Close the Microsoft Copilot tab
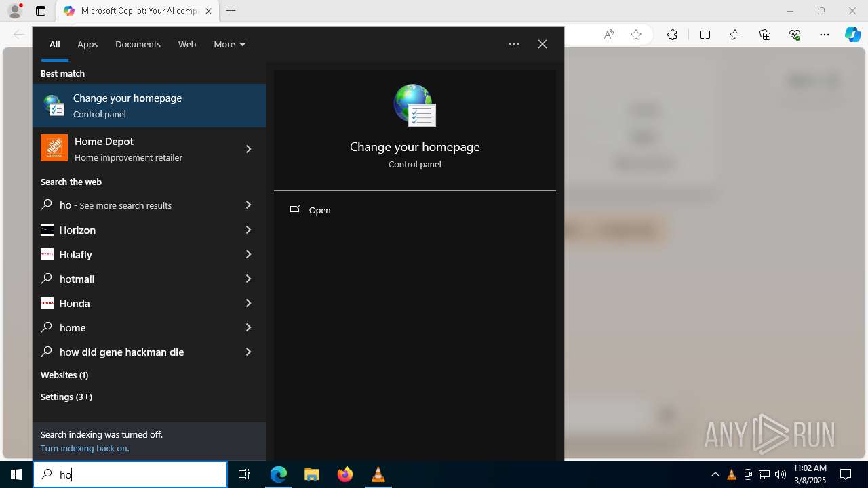Viewport: 868px width, 488px height. pyautogui.click(x=208, y=11)
